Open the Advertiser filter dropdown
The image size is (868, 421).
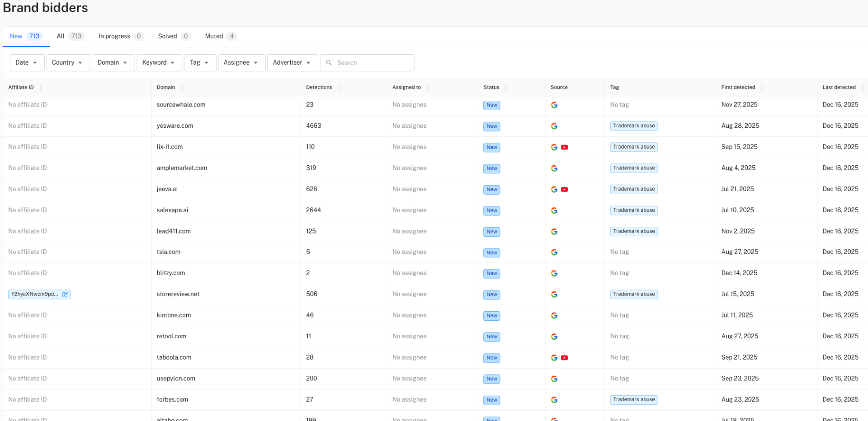[292, 63]
